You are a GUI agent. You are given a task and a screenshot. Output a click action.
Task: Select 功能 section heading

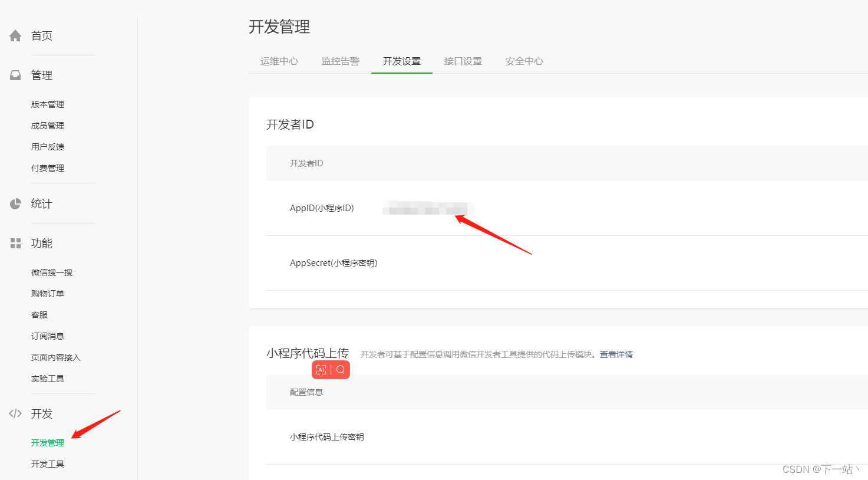point(42,244)
